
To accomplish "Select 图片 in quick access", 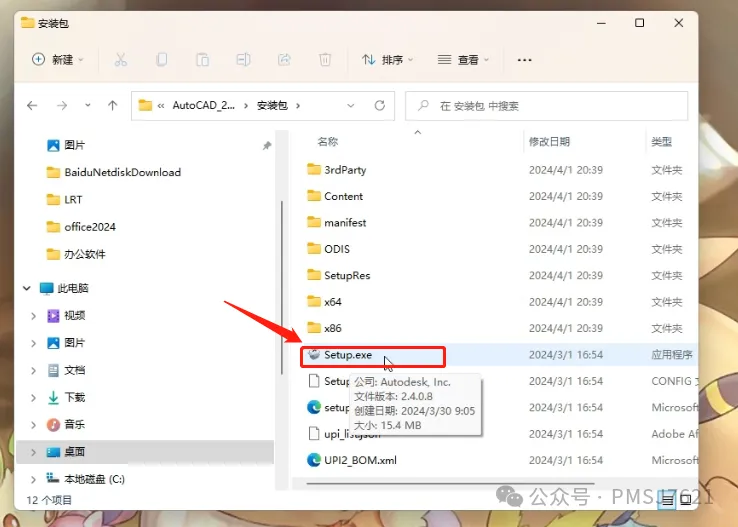I will click(x=74, y=145).
